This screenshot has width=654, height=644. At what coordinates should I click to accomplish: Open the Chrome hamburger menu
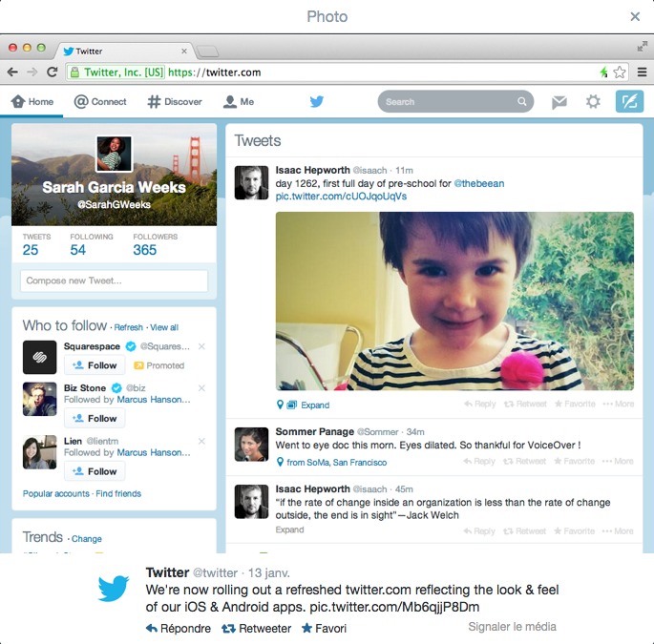click(642, 73)
